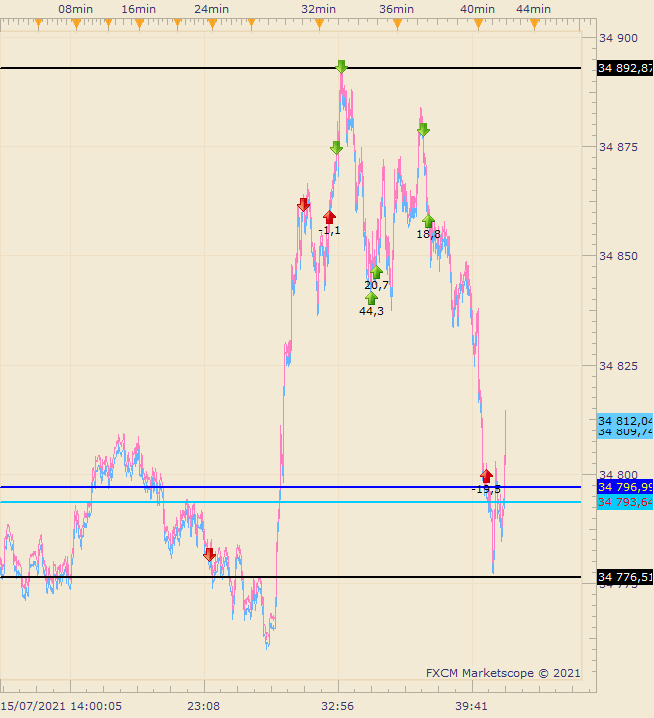Click the 34 850 axis value

[618, 256]
